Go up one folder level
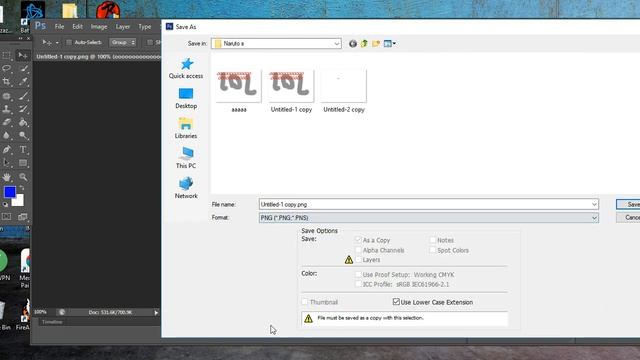Viewport: 640px width, 360px height. 364,43
